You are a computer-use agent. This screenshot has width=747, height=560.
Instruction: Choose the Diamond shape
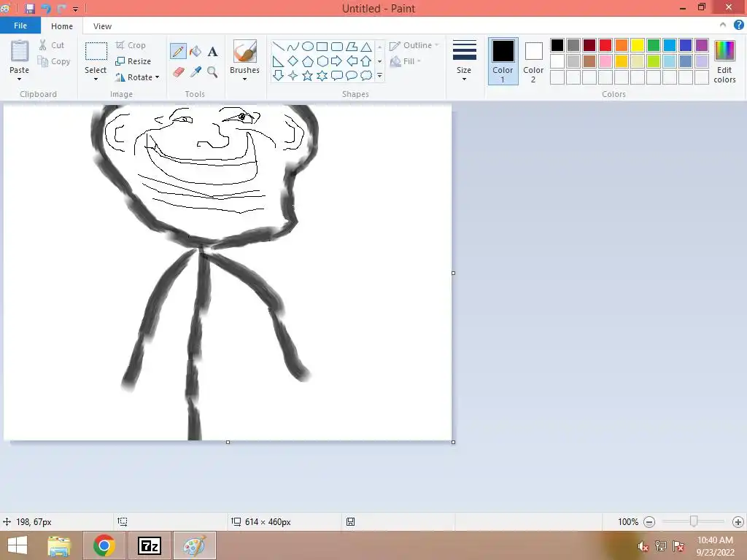click(x=293, y=61)
